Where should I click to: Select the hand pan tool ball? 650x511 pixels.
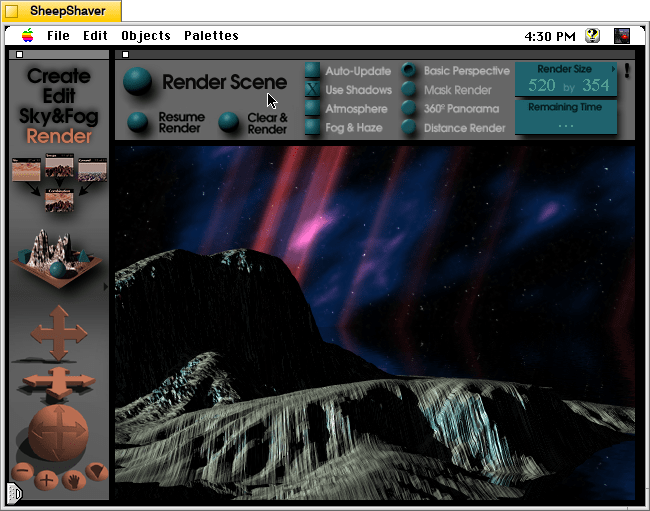73,481
